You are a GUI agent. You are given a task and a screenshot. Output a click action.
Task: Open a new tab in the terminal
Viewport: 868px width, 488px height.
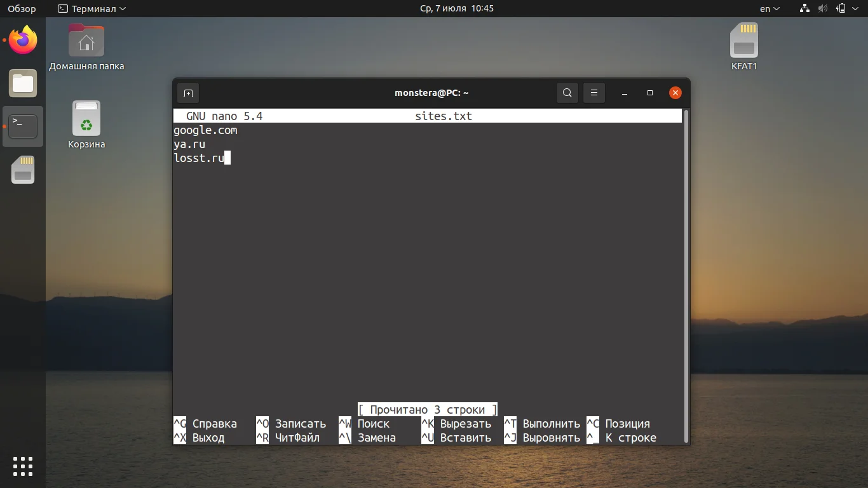click(x=189, y=93)
